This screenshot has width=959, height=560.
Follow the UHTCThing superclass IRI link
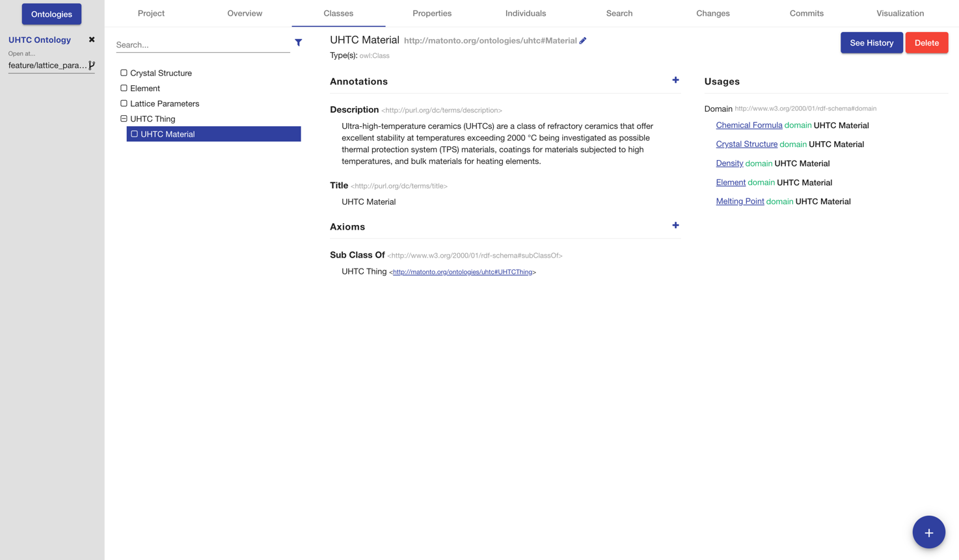coord(463,273)
